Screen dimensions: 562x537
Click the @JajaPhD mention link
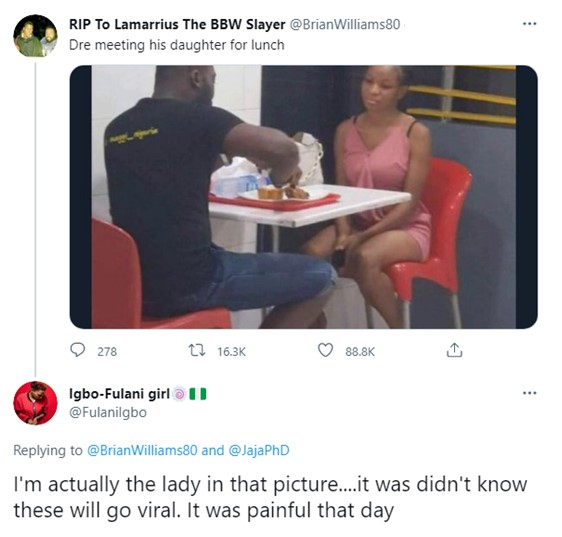[x=258, y=450]
